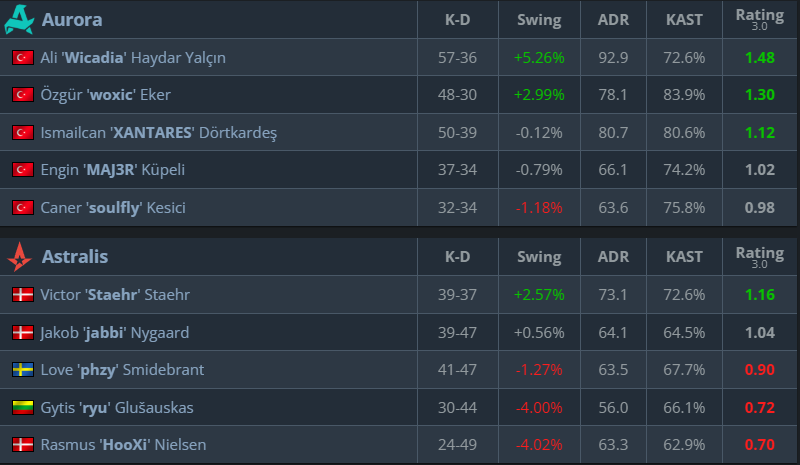Open Ali 'Wicadia' Haydar Yalçın's player profile
Viewport: 800px width, 465px height.
(x=133, y=58)
